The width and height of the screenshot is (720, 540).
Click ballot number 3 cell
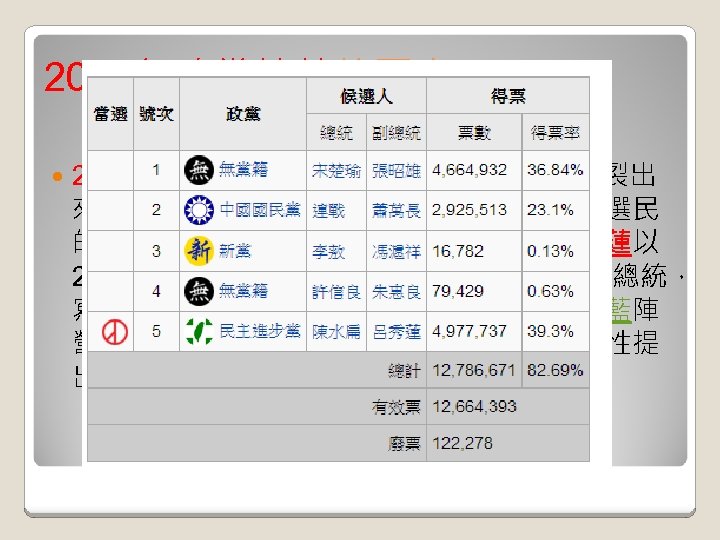(x=156, y=251)
